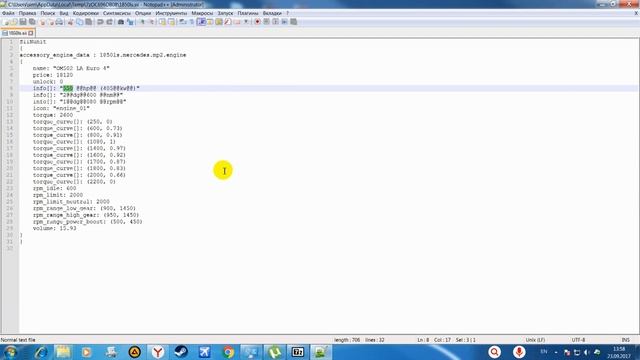The image size is (640, 360).
Task: Open the Синтаксисы menu
Action: click(117, 13)
